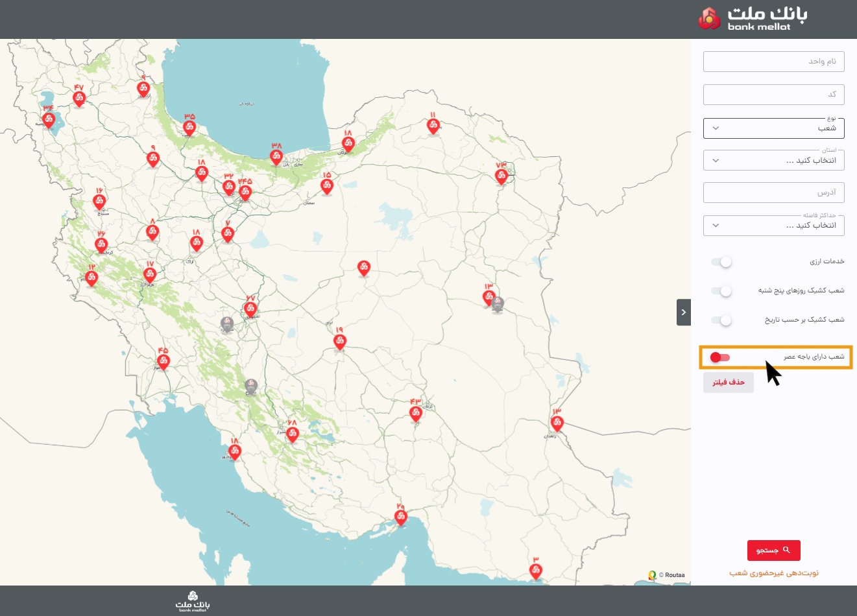Click the branch marker labeled ۳۸
Screen dimensions: 857x616
pyautogui.click(x=276, y=157)
